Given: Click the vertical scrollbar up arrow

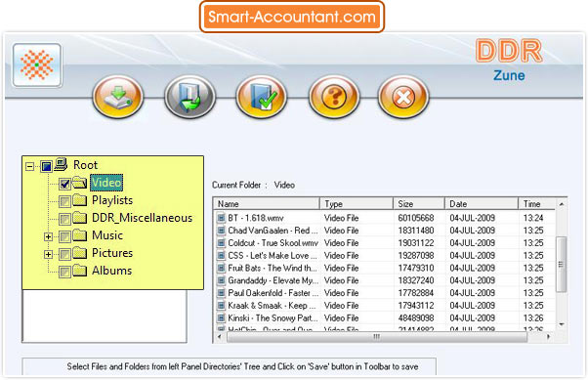Looking at the screenshot, I should click(x=562, y=204).
